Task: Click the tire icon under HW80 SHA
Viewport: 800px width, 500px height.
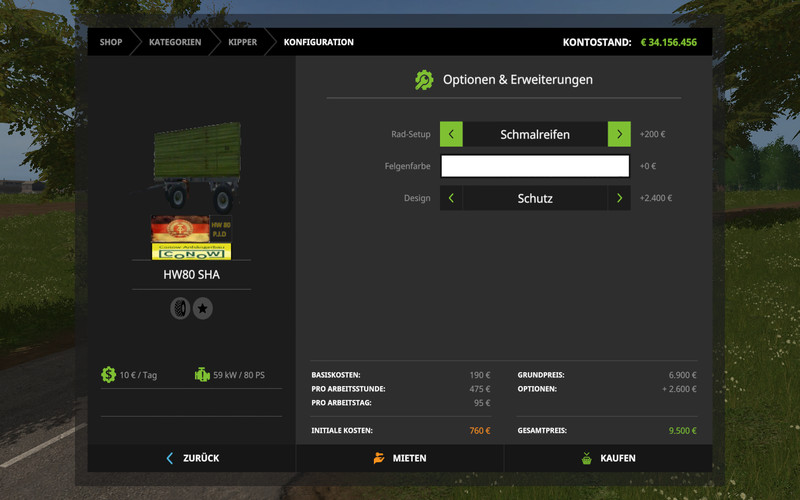Action: (180, 309)
